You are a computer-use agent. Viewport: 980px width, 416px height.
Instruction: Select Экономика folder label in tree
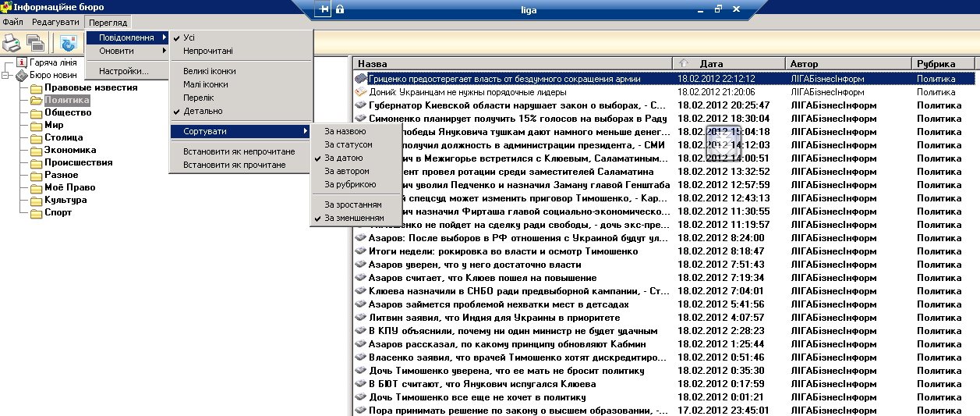tap(70, 150)
